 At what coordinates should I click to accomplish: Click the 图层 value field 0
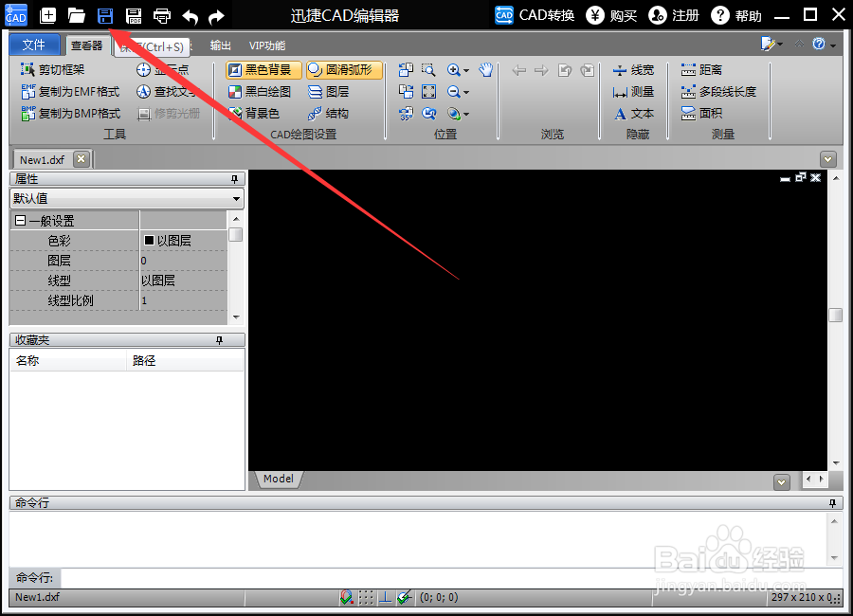(183, 260)
